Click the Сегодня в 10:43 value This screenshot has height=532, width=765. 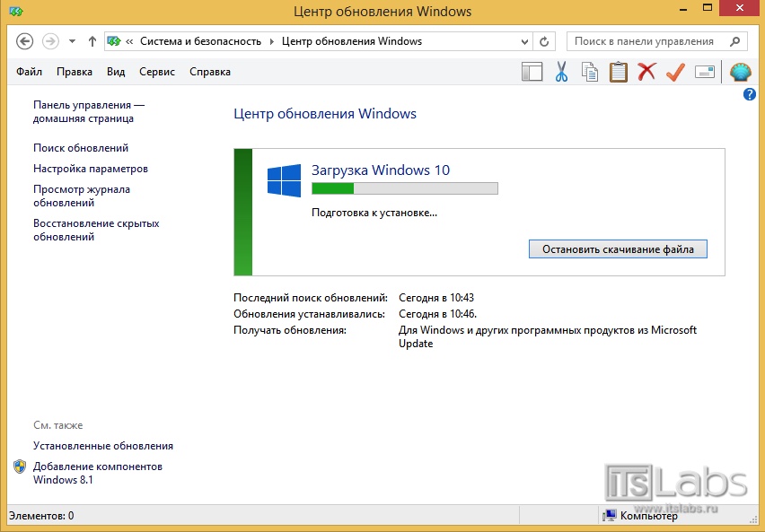(436, 298)
